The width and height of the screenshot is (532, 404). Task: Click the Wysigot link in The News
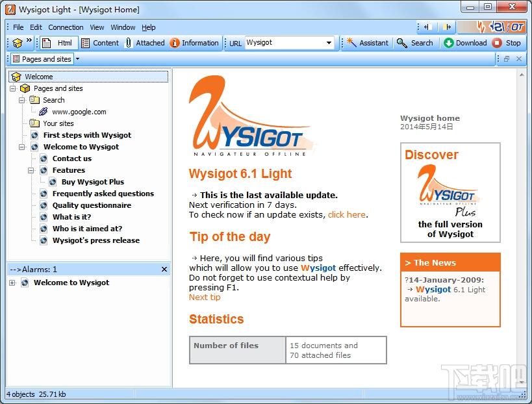(433, 289)
